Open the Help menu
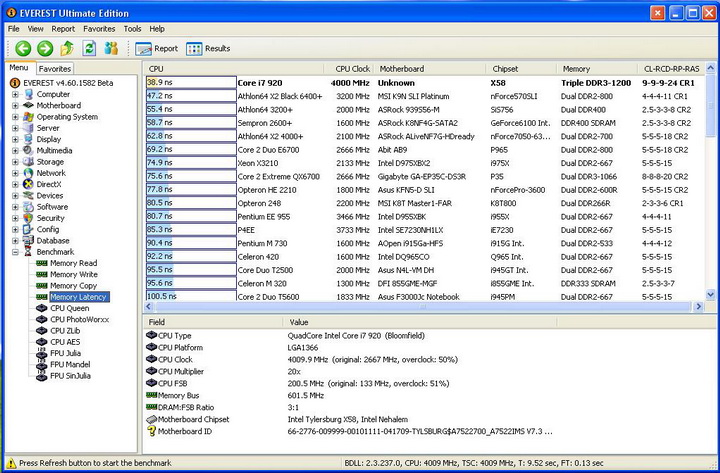720x473 pixels. 157,29
